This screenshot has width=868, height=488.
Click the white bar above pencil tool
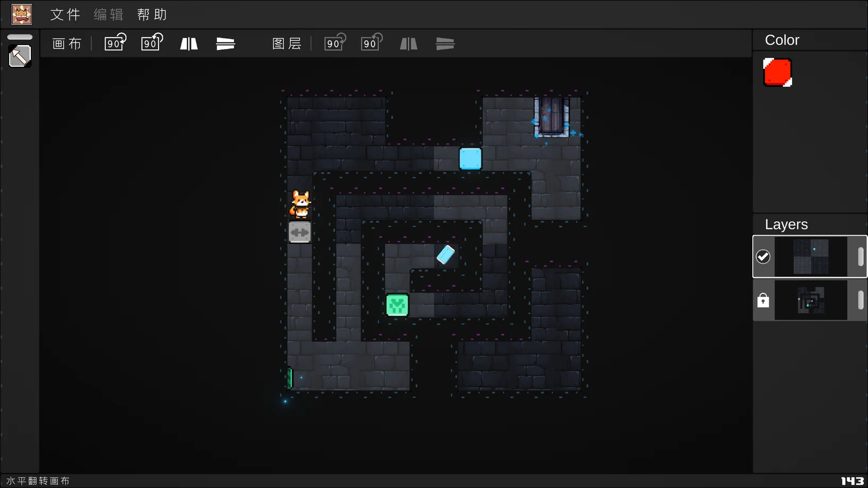20,37
